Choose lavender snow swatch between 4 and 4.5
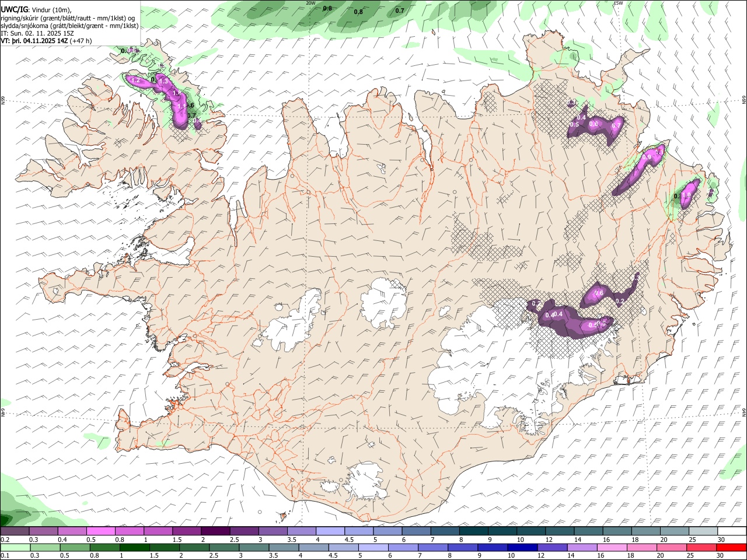The image size is (747, 560). click(330, 531)
